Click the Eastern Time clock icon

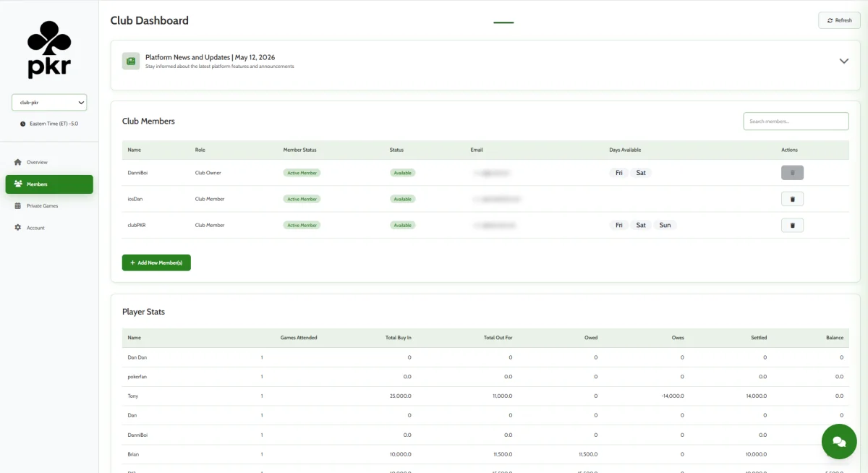click(23, 124)
